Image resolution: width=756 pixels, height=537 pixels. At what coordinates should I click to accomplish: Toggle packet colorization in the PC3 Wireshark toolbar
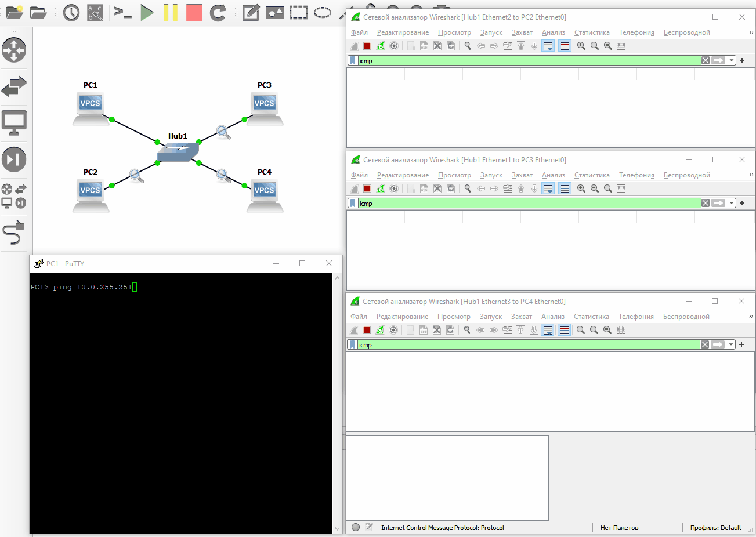[x=565, y=188]
